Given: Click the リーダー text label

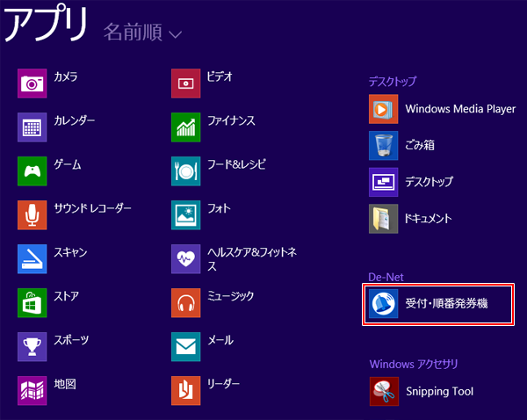Looking at the screenshot, I should pyautogui.click(x=223, y=384).
